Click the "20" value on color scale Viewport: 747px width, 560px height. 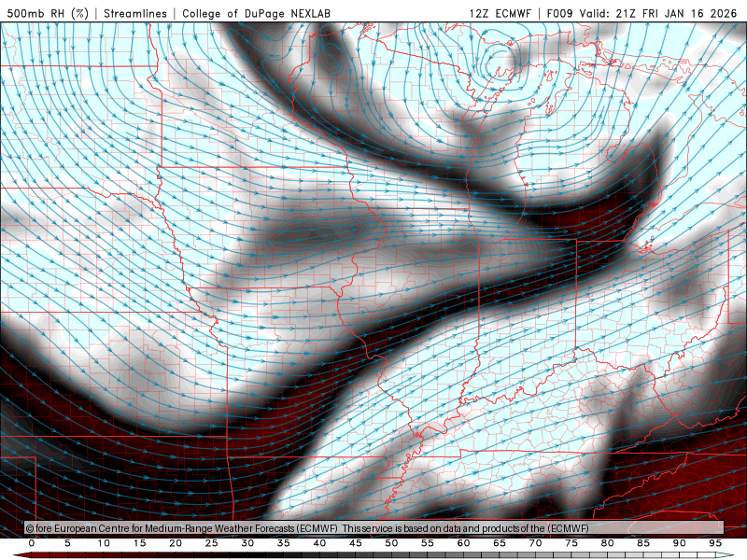pos(176,543)
